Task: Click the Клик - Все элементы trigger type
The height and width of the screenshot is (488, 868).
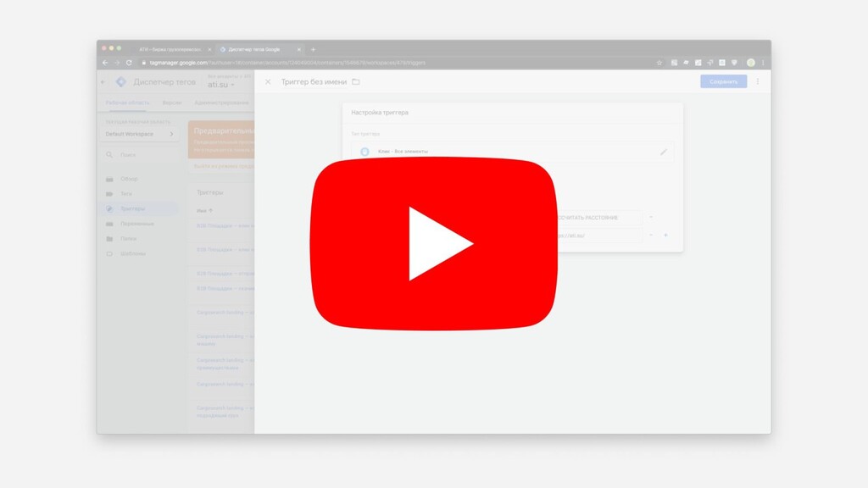Action: (x=513, y=152)
